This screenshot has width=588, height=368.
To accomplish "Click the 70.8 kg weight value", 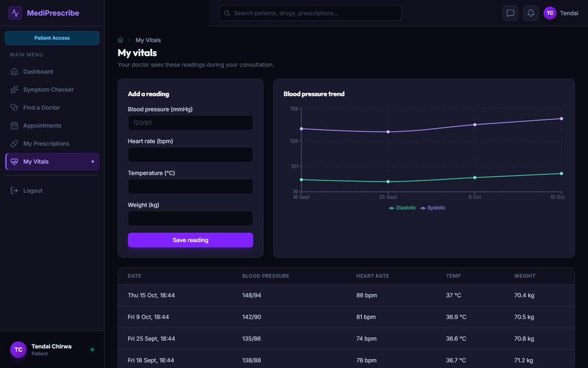I will click(x=524, y=339).
